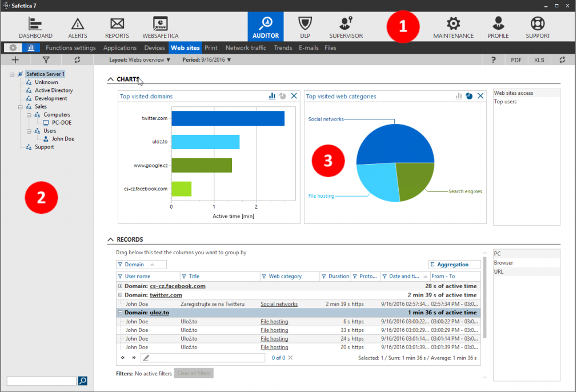Click the filter funnel icon in left toolbar
The width and height of the screenshot is (577, 392).
pyautogui.click(x=46, y=59)
